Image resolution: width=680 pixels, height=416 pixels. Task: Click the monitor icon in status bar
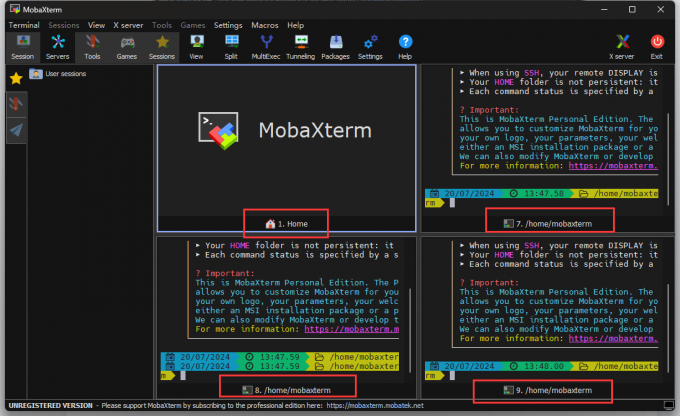(668, 405)
